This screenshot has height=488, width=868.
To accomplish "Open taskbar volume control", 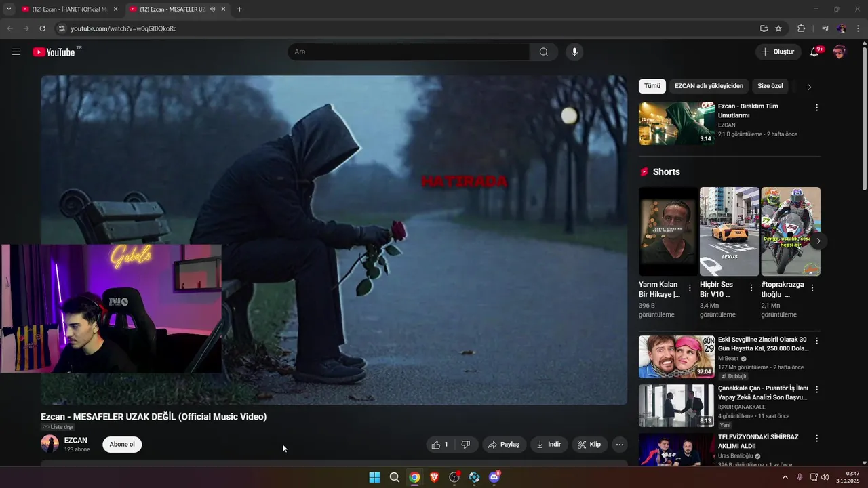I will (x=825, y=477).
